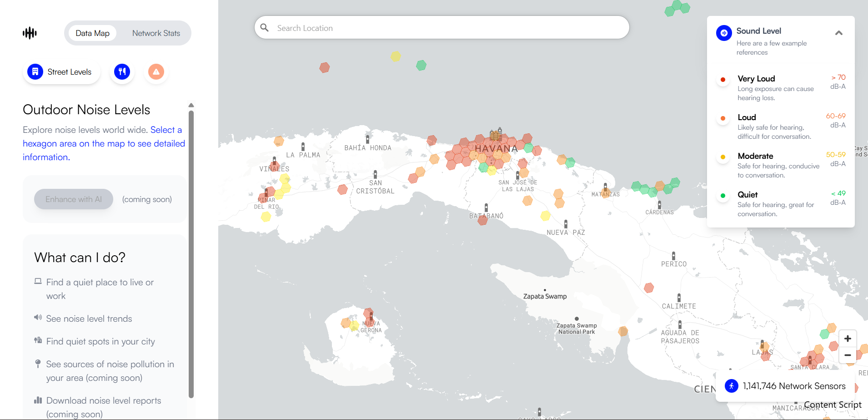Viewport: 868px width, 420px height.
Task: Click the Batabanó town marker
Action: [x=486, y=207]
